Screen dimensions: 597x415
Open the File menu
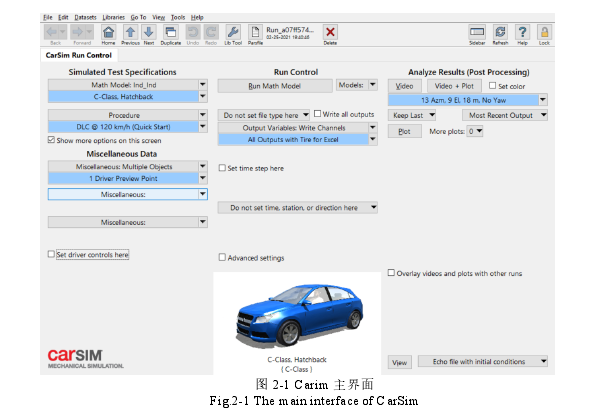coord(48,17)
